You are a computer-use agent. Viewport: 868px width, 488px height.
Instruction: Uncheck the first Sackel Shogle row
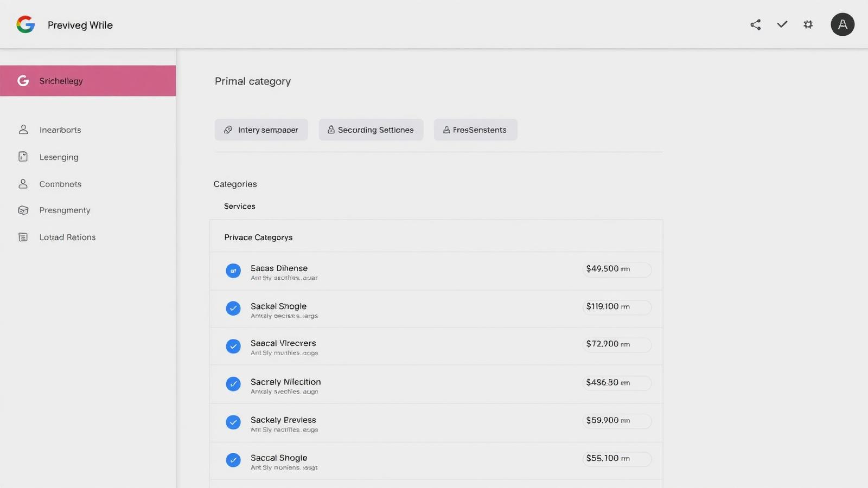point(233,309)
